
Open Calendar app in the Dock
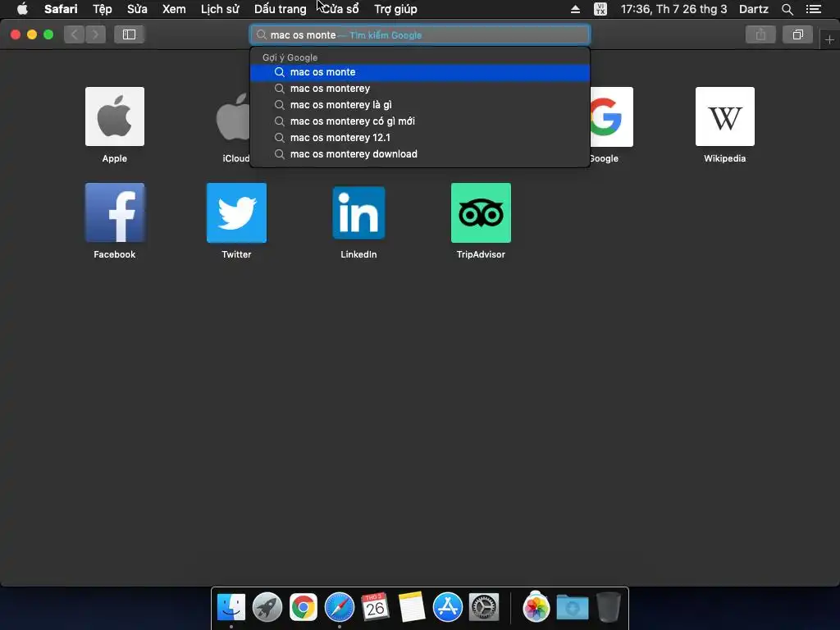375,608
